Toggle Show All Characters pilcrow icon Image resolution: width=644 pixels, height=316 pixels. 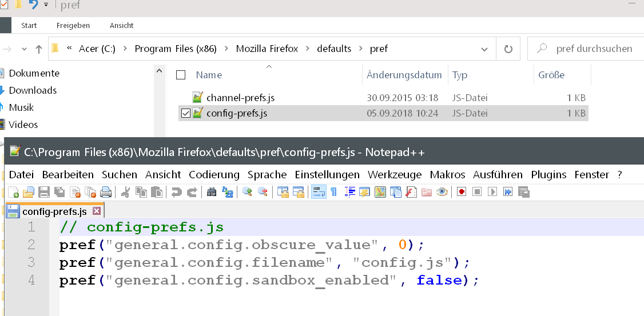(333, 191)
